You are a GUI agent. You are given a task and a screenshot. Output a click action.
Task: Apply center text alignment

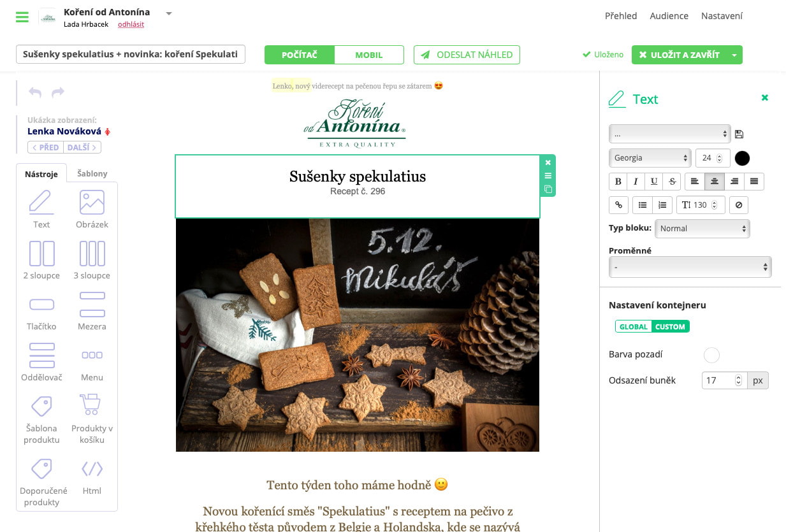715,182
